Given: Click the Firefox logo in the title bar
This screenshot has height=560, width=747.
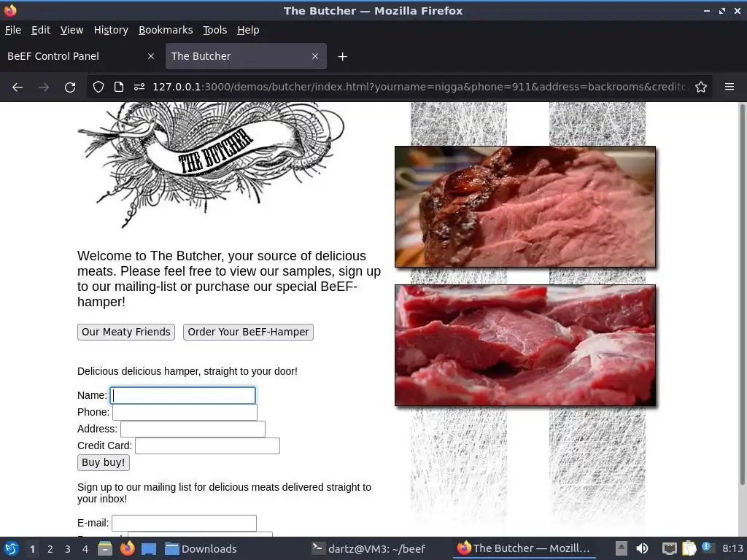Looking at the screenshot, I should pos(10,10).
